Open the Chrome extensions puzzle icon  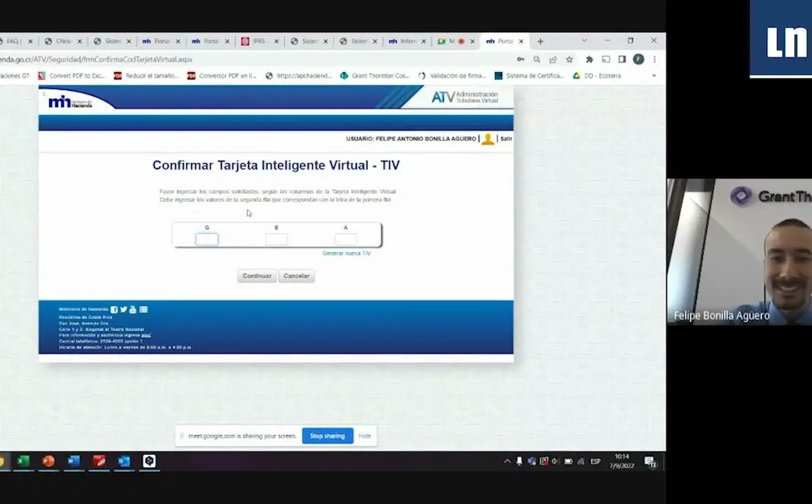coord(589,59)
